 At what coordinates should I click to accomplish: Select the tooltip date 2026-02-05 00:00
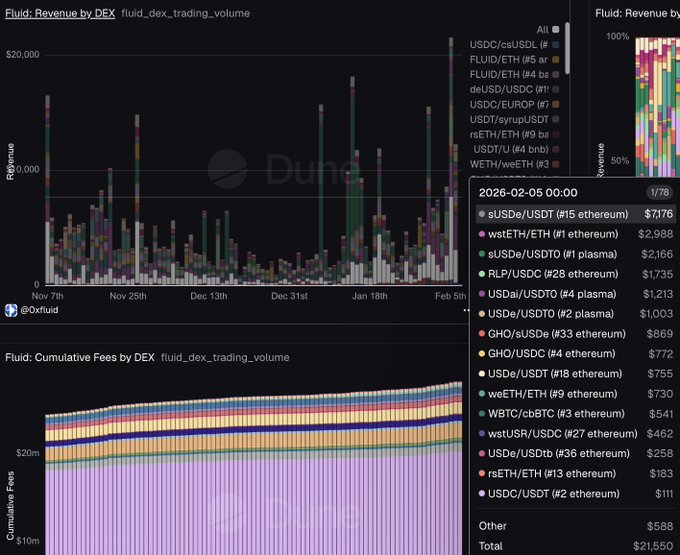pos(528,193)
